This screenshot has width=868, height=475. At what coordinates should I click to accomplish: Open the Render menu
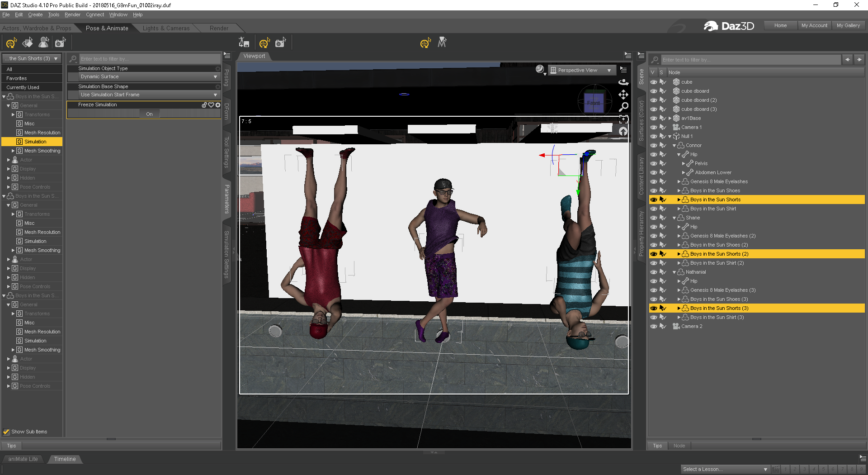click(72, 14)
